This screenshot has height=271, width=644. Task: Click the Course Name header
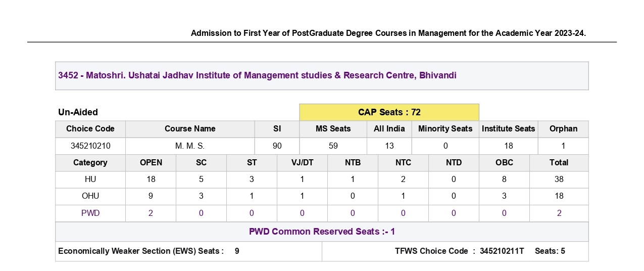[x=190, y=129]
